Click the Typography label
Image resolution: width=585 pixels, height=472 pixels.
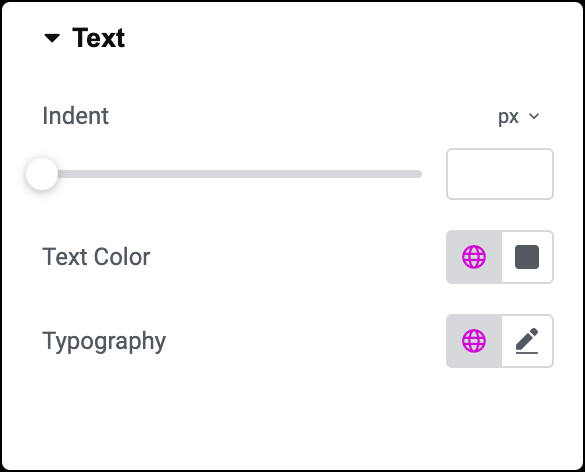pos(104,341)
